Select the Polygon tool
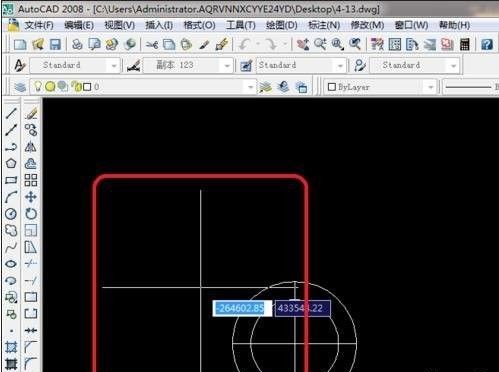 pos(11,163)
